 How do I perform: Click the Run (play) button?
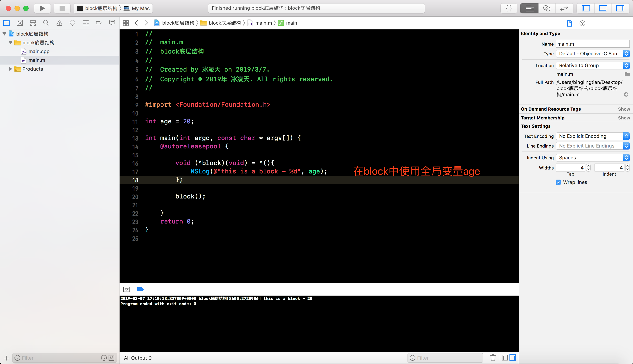(42, 8)
